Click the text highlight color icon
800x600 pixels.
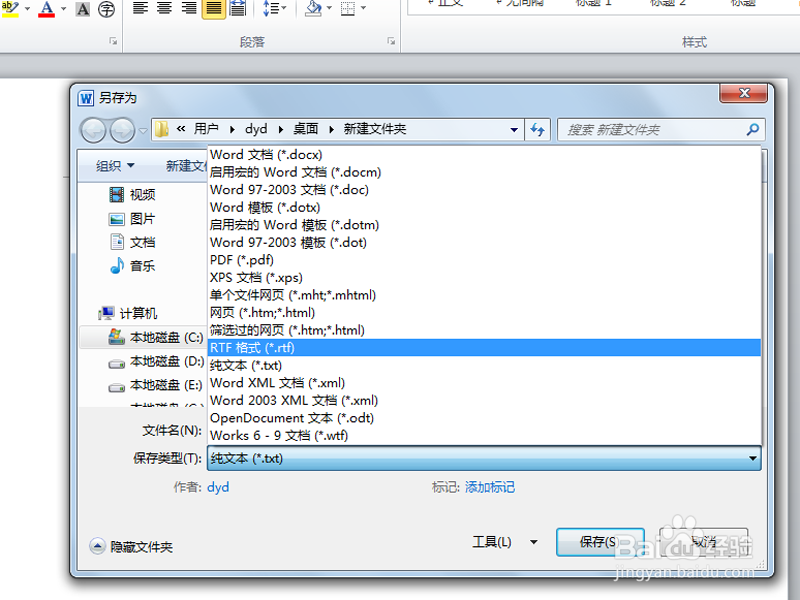pos(10,9)
